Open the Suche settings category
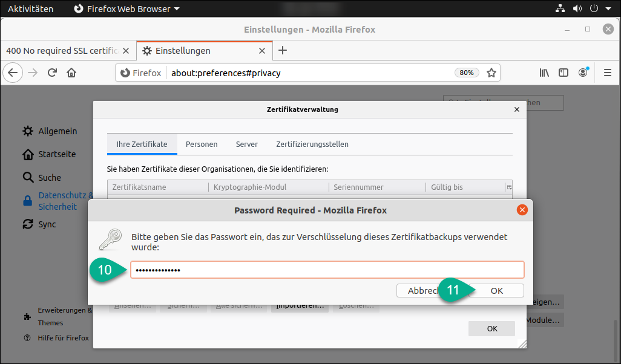621x364 pixels. click(42, 178)
